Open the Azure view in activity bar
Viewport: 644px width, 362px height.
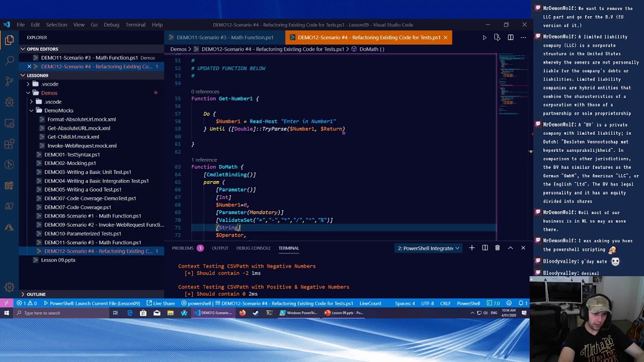10,227
